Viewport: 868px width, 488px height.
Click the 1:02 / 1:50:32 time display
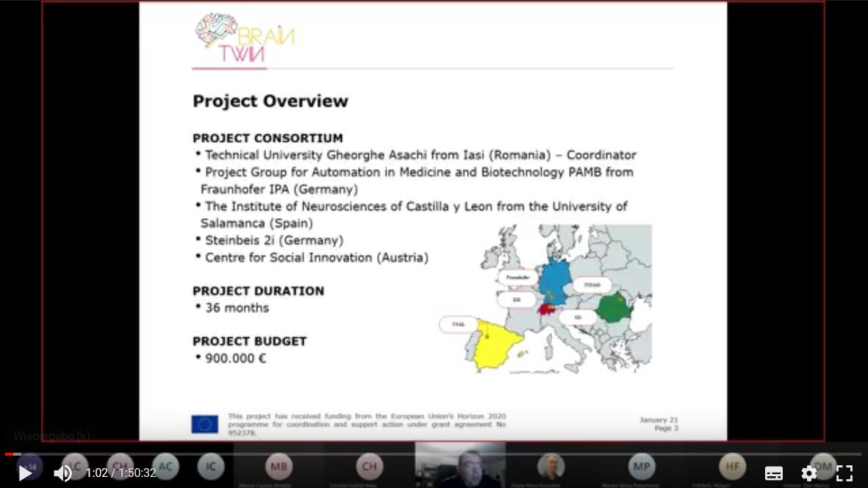point(121,473)
